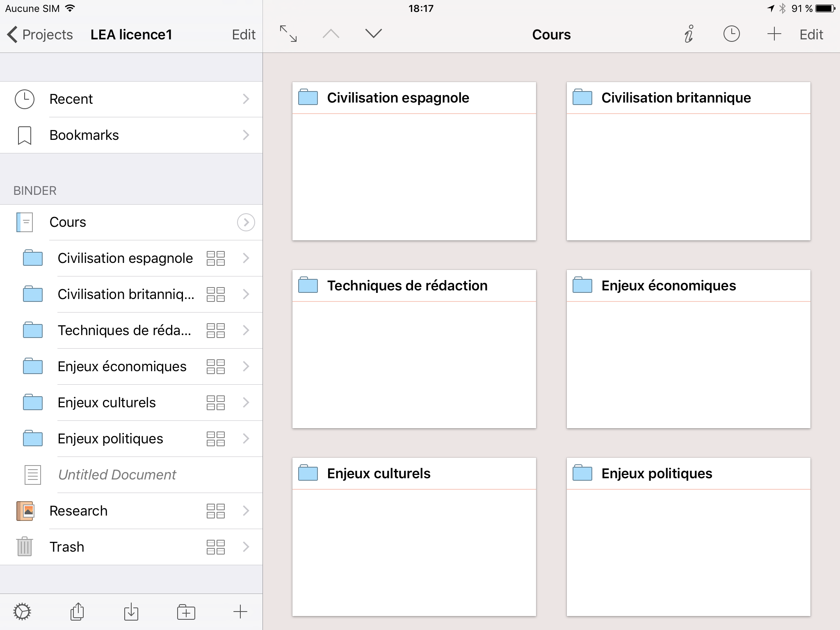The height and width of the screenshot is (630, 840).
Task: Add a new card with the top plus icon
Action: coord(774,34)
